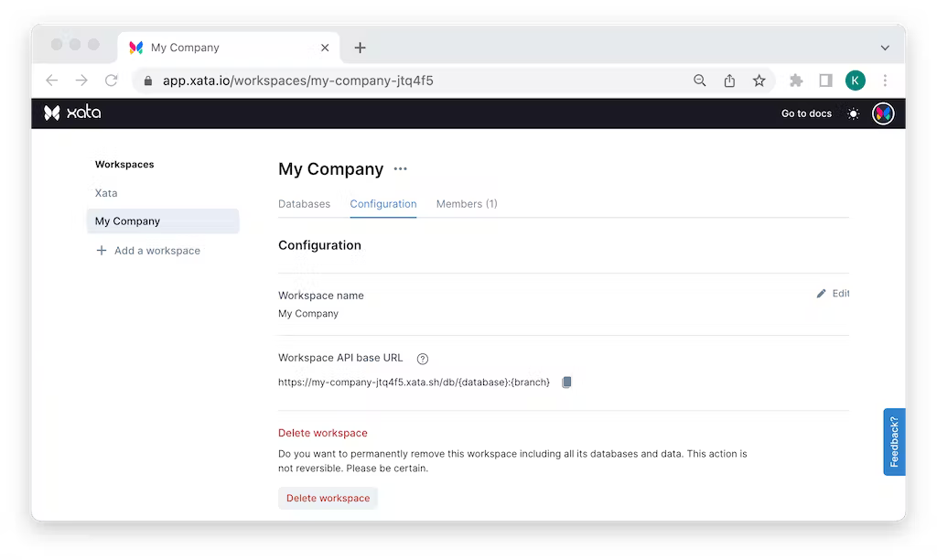Toggle the browser side panel
This screenshot has height=560, width=937.
point(826,81)
